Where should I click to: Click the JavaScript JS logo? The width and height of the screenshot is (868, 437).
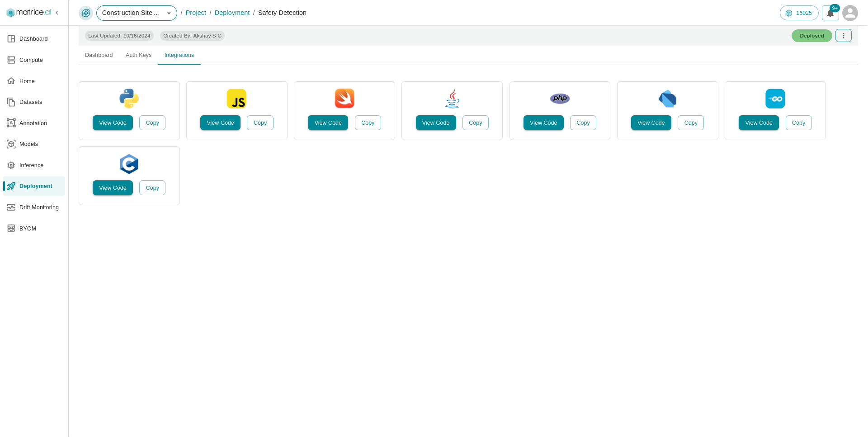point(236,99)
